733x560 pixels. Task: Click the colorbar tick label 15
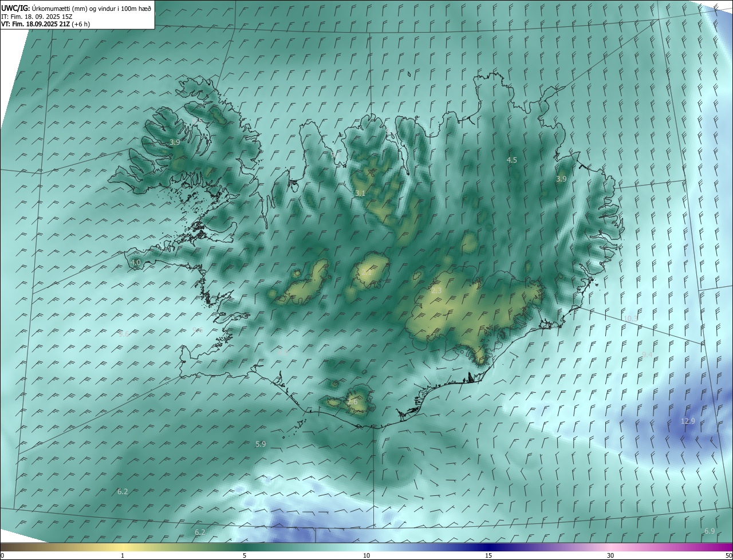coord(488,555)
